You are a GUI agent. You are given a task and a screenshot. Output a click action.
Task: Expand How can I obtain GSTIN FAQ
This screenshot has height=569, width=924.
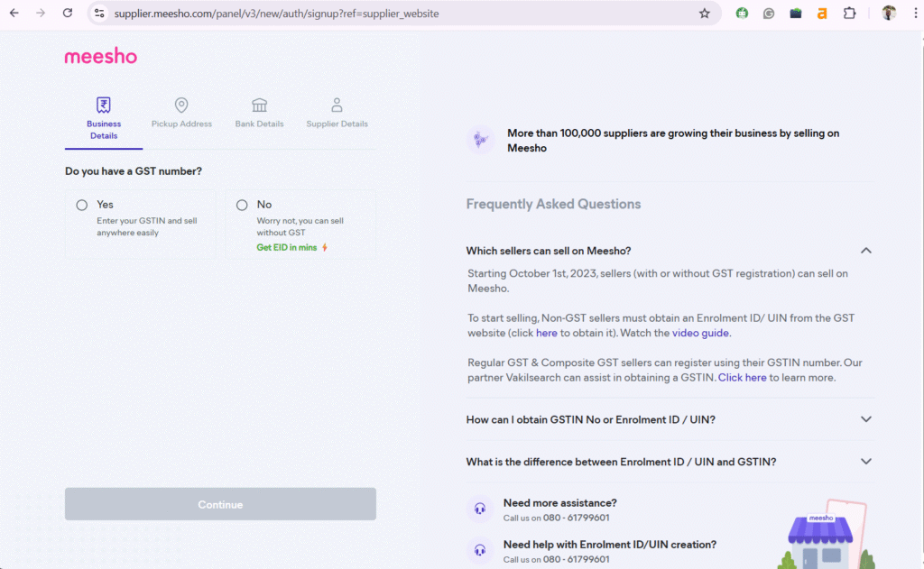coord(865,419)
